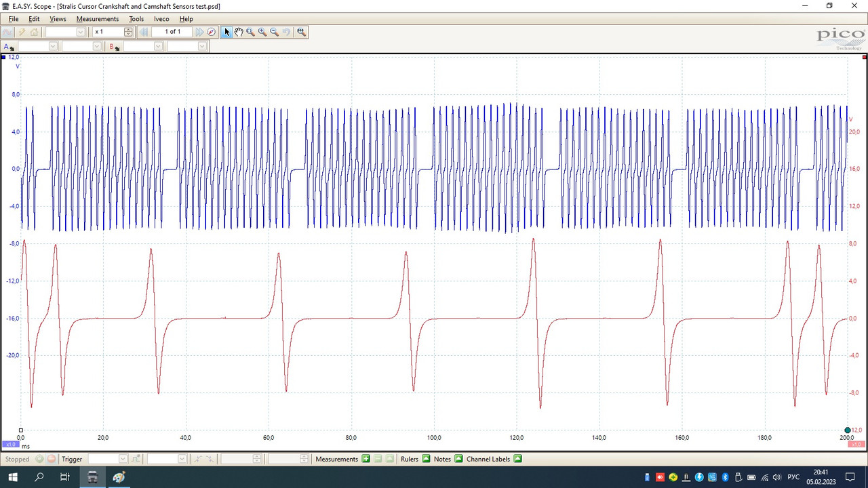
Task: Toggle the Notes panel display
Action: click(458, 459)
